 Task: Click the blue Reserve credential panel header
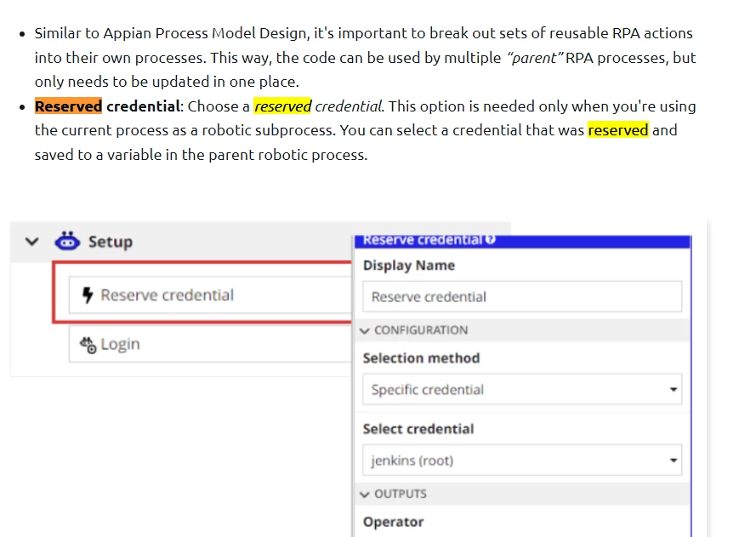click(522, 241)
